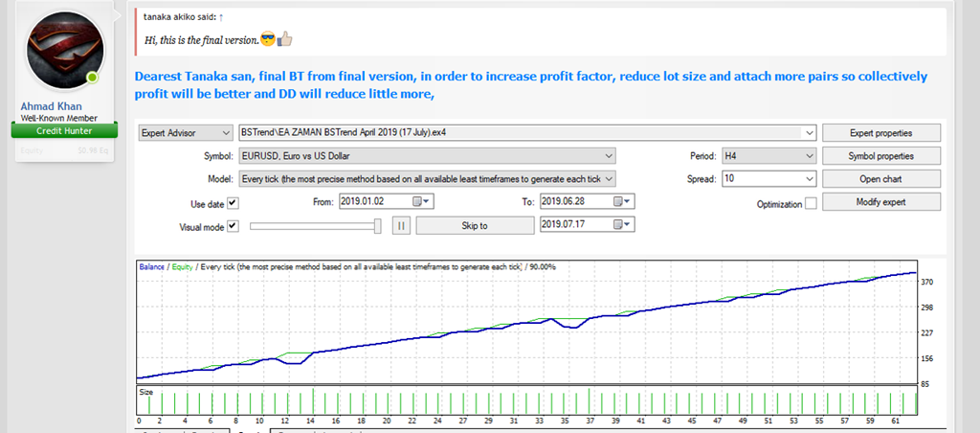Toggle the Visual mode checkbox
This screenshot has width=980, height=433.
tap(234, 226)
